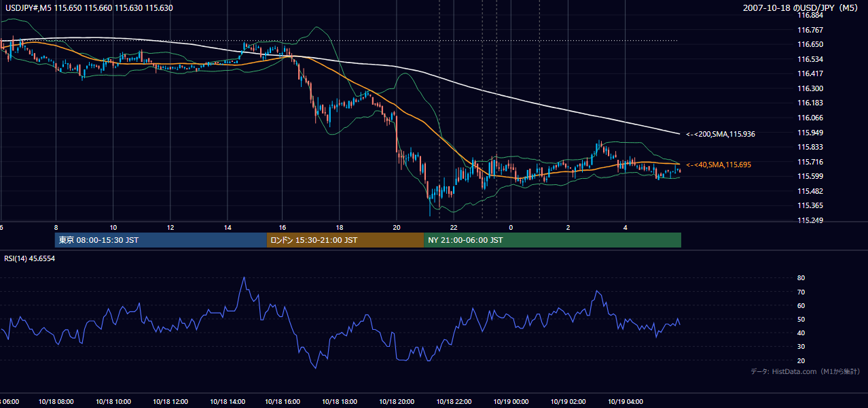Click the RSI scale value 40
This screenshot has height=408, width=868.
[801, 333]
